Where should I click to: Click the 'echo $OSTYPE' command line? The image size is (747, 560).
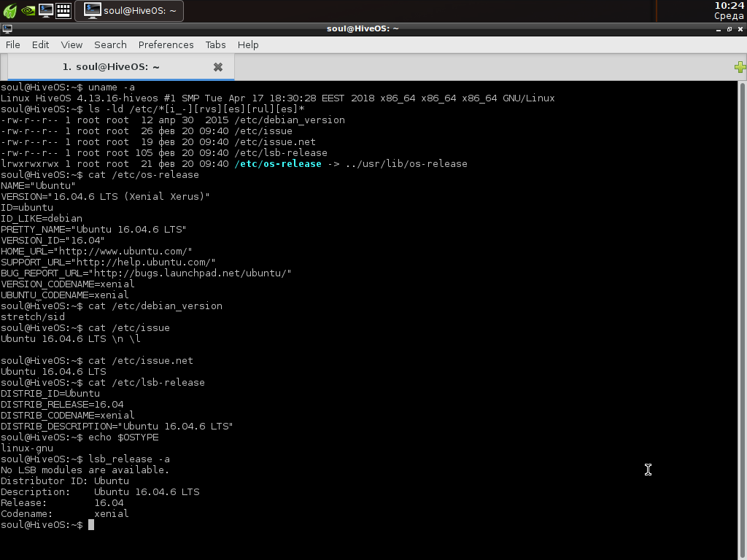(x=80, y=437)
